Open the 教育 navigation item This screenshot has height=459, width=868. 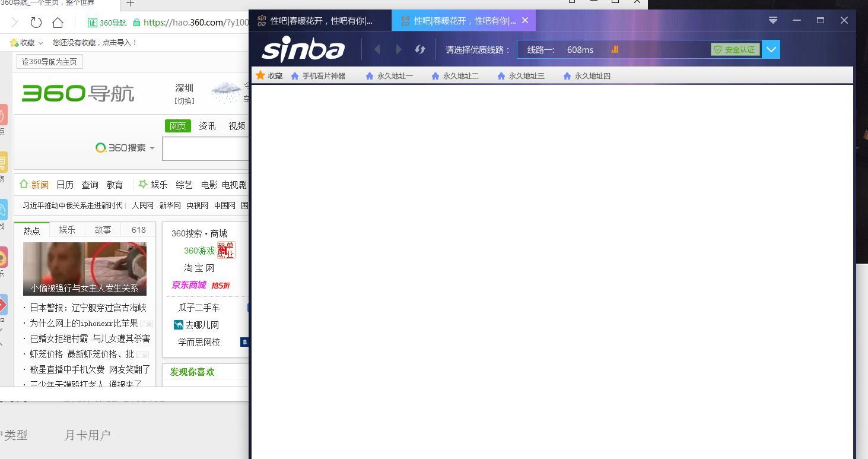coord(115,185)
